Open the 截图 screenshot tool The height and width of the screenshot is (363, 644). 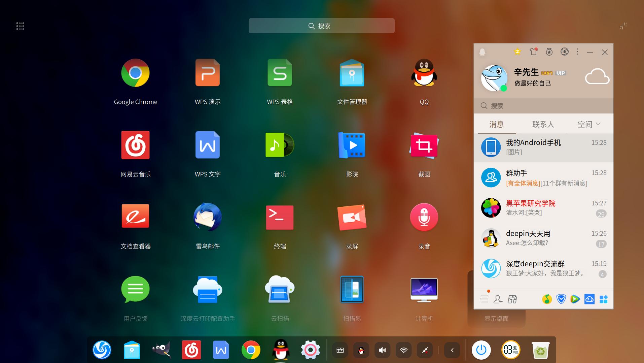(424, 145)
